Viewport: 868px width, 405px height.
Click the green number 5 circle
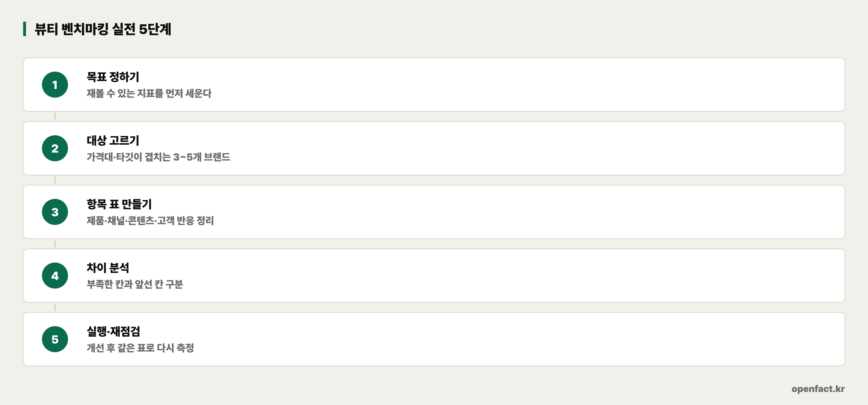(x=55, y=339)
